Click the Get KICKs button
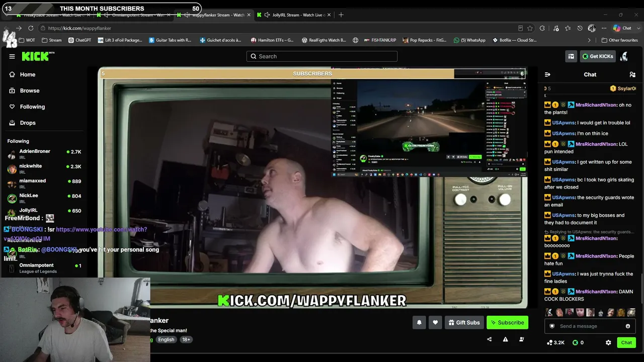644x362 pixels. (x=598, y=56)
